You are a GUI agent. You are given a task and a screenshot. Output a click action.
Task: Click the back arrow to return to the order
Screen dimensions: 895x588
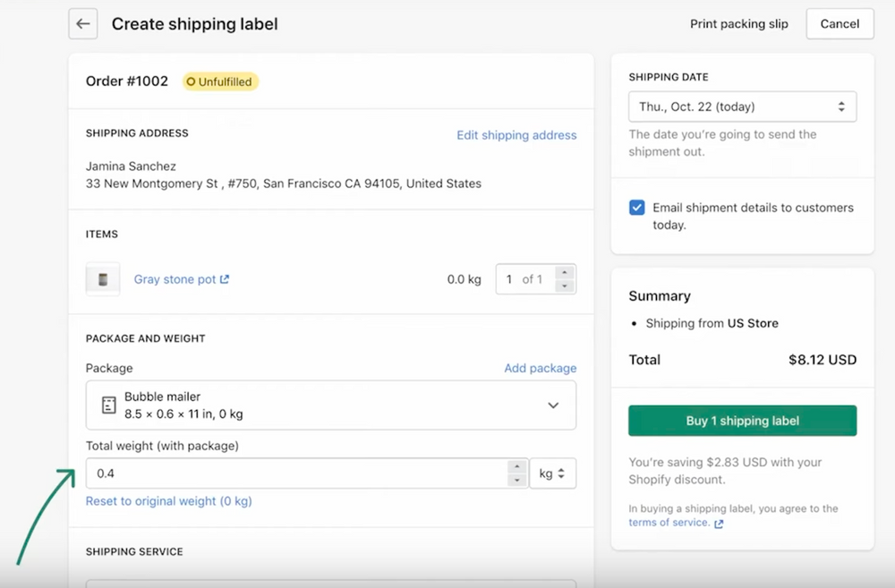pos(82,23)
